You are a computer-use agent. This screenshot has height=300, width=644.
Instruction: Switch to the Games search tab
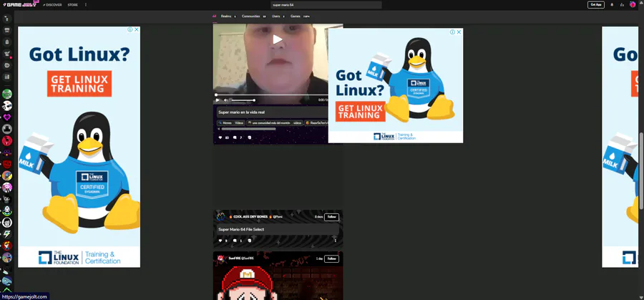pos(301,16)
